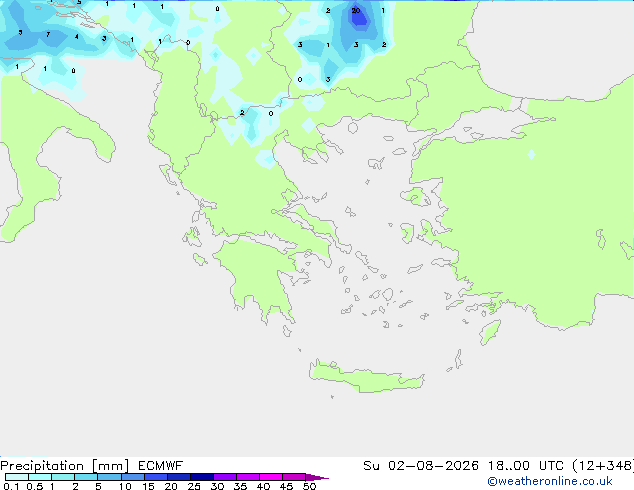Click the "10" legend scale label

pyautogui.click(x=125, y=486)
